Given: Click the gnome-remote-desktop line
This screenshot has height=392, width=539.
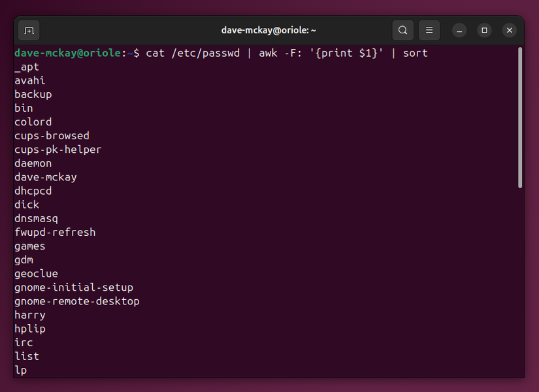Looking at the screenshot, I should tap(76, 301).
